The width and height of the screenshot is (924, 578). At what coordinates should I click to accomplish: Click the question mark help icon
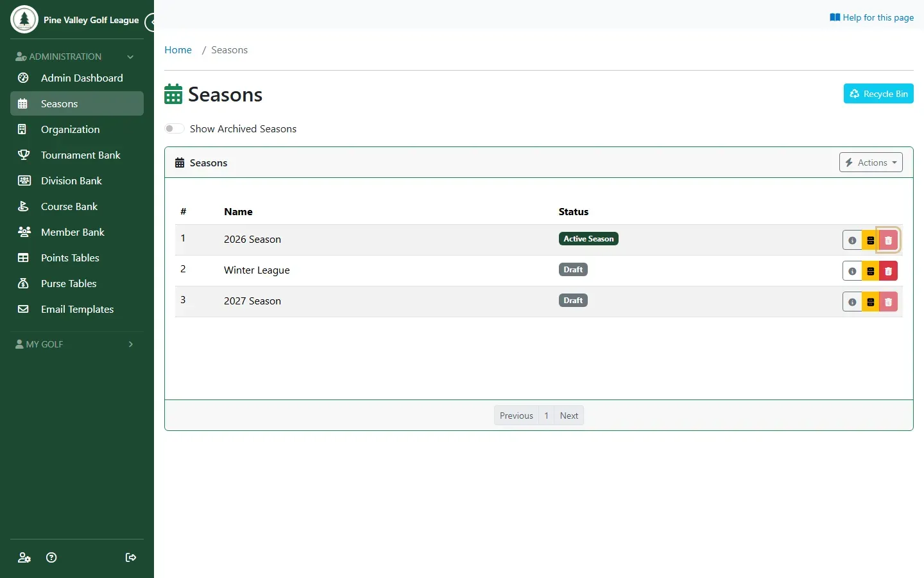coord(51,557)
